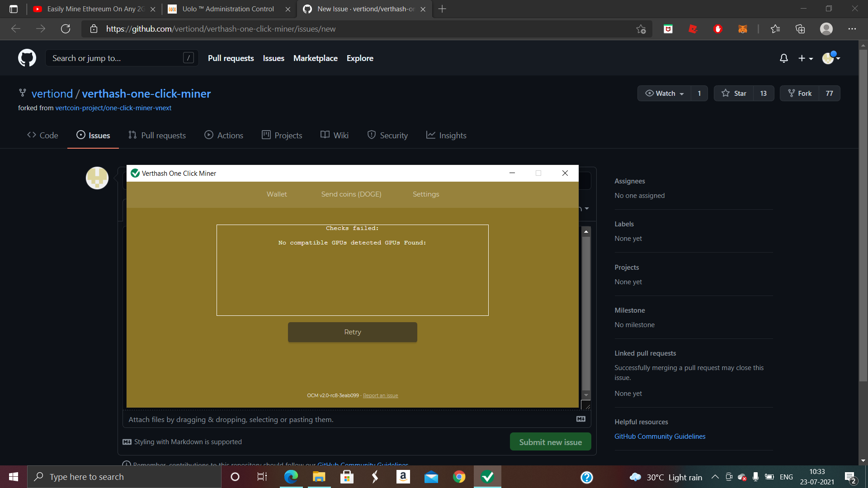Click the Retry button in miner window

[353, 332]
